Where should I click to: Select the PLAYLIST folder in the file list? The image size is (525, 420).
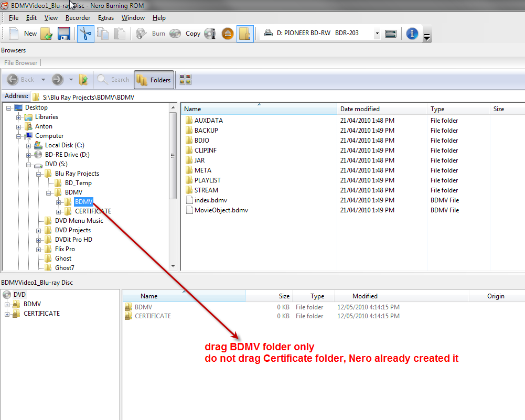[x=207, y=180]
